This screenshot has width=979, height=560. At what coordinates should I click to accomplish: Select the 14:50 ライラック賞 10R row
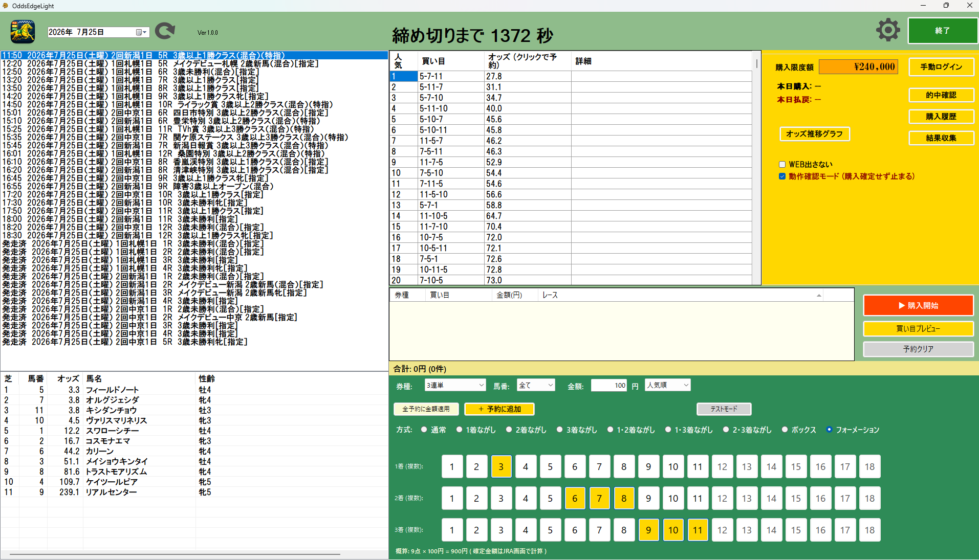coord(194,104)
